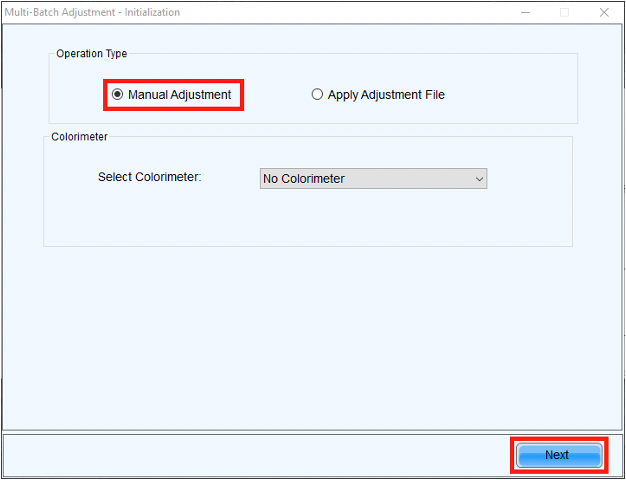Click the "Select Colorimeter:" label
626x480 pixels.
point(149,177)
